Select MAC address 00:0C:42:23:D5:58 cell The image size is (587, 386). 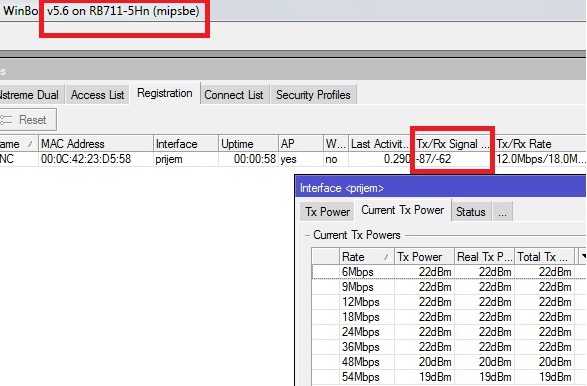86,159
